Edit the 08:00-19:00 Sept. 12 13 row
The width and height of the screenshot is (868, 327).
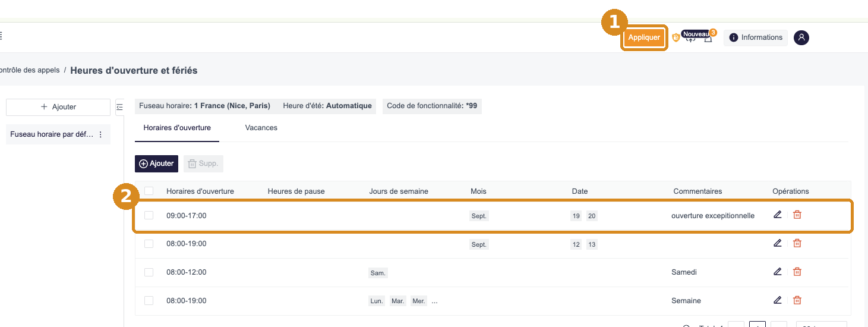pos(778,243)
